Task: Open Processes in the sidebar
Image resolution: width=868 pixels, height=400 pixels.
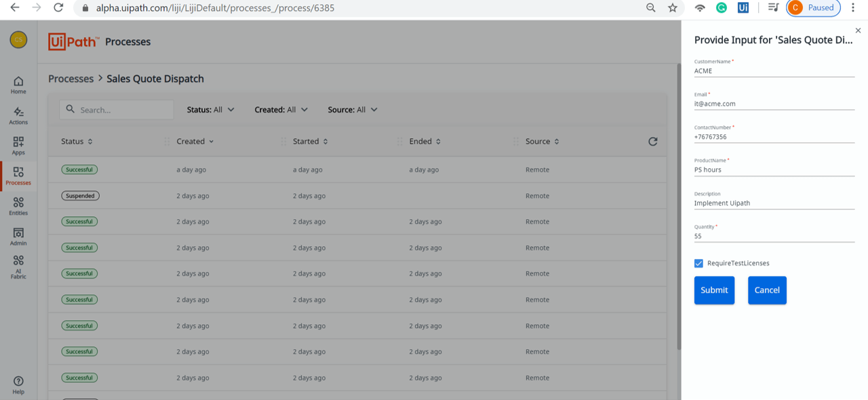Action: pos(18,176)
